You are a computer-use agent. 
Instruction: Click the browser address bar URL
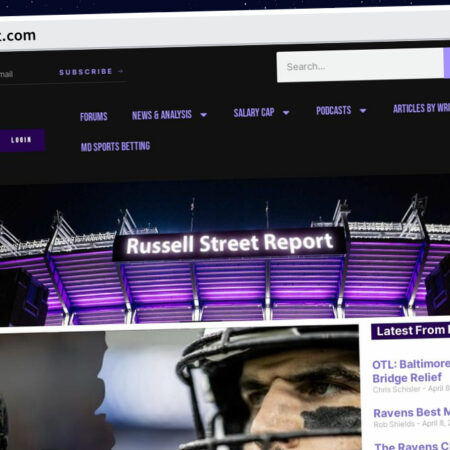18,36
